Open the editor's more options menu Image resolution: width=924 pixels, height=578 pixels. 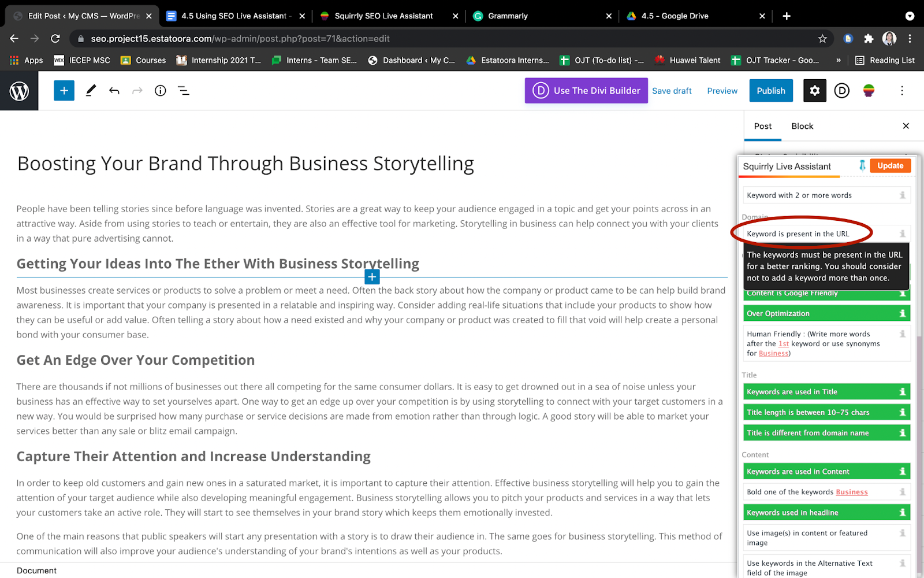pyautogui.click(x=902, y=91)
